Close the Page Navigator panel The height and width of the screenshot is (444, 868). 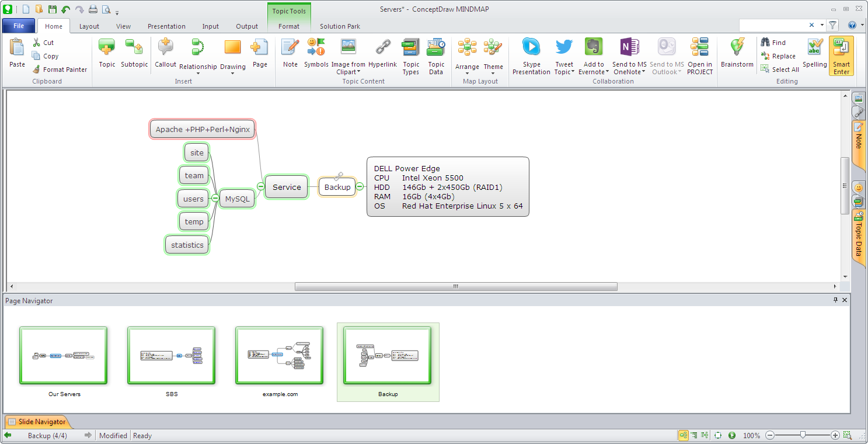(845, 300)
